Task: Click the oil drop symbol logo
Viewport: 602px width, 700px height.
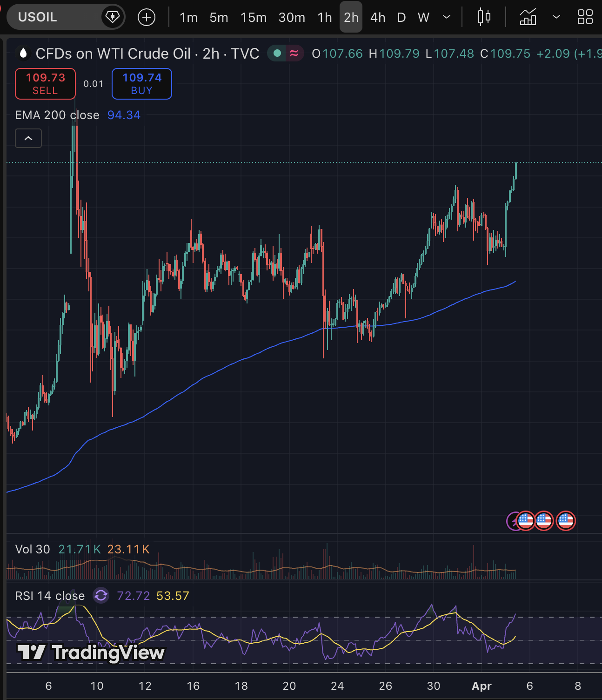Action: click(23, 54)
